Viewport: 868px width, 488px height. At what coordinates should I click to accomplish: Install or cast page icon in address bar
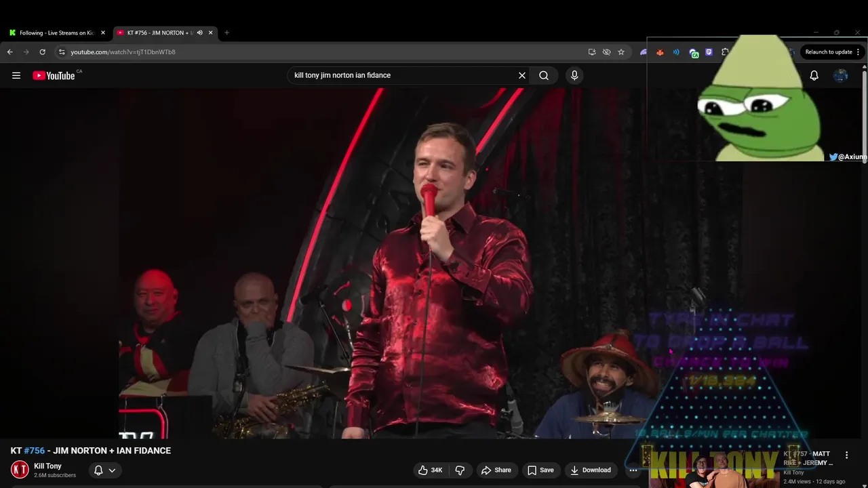point(592,52)
